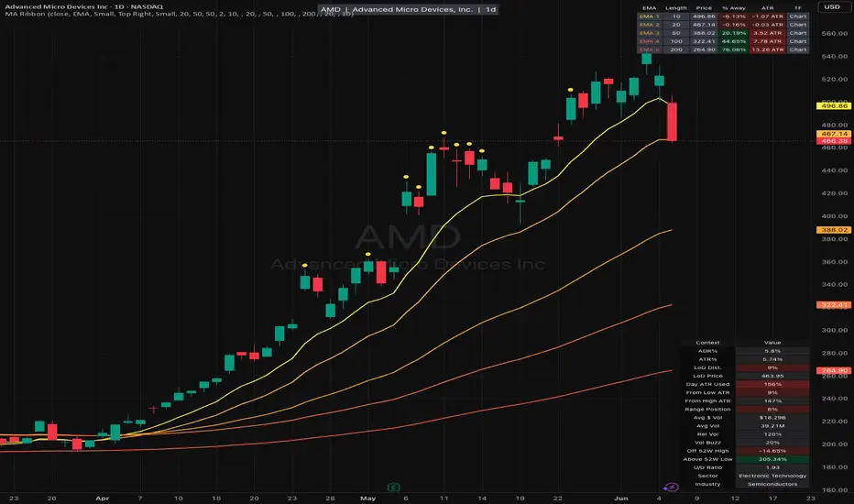Click the LoD Price value 463.95
The height and width of the screenshot is (504, 854).
[772, 376]
